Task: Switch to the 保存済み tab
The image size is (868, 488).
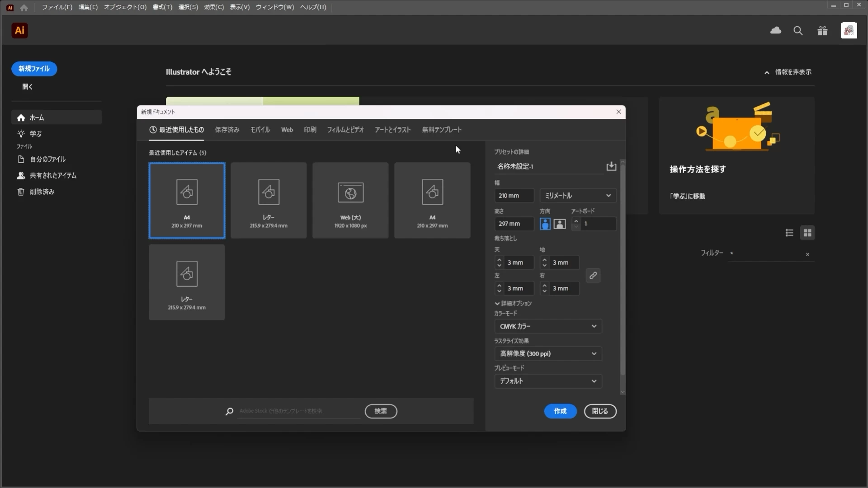Action: pyautogui.click(x=227, y=130)
